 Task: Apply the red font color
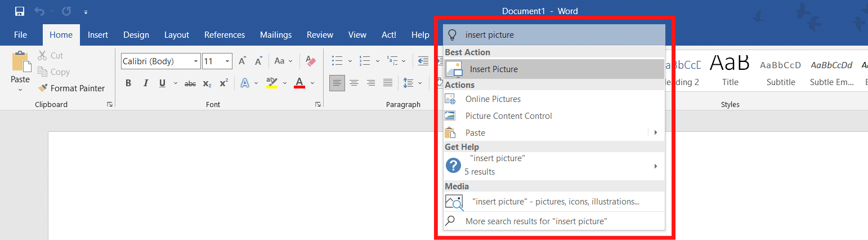[x=299, y=83]
